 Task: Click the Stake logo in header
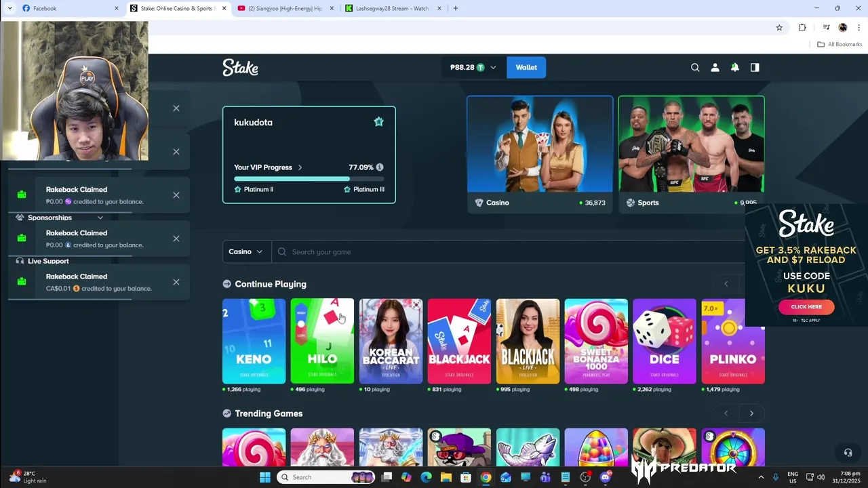click(x=240, y=67)
